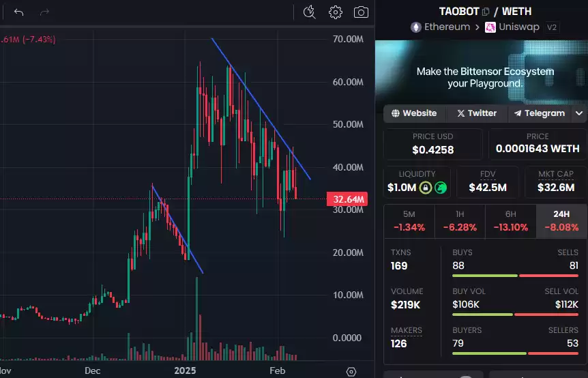This screenshot has height=378, width=588.
Task: Click the Dec date axis label
Action: point(92,370)
